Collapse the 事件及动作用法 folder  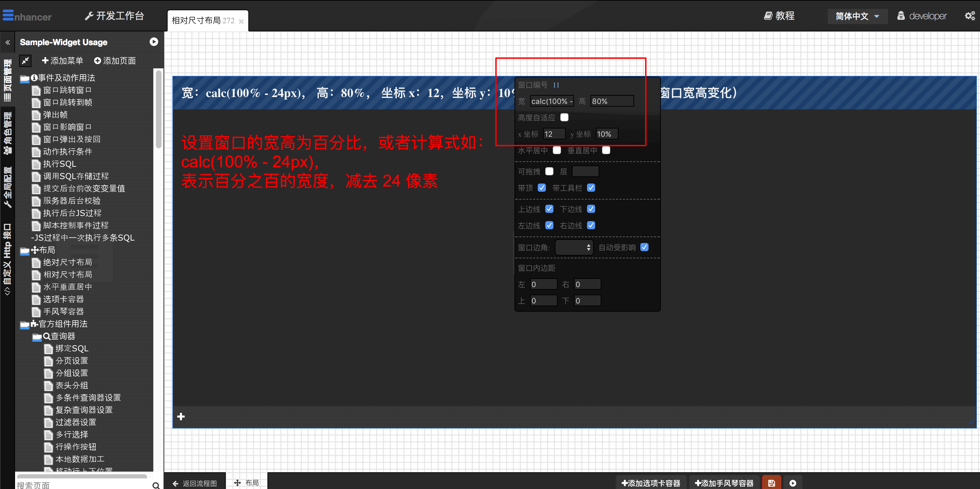(25, 79)
